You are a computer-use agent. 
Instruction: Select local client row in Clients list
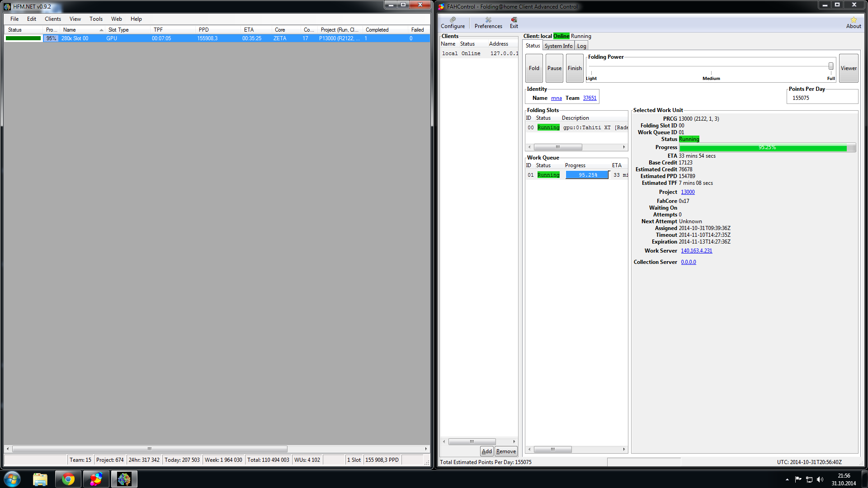tap(479, 53)
